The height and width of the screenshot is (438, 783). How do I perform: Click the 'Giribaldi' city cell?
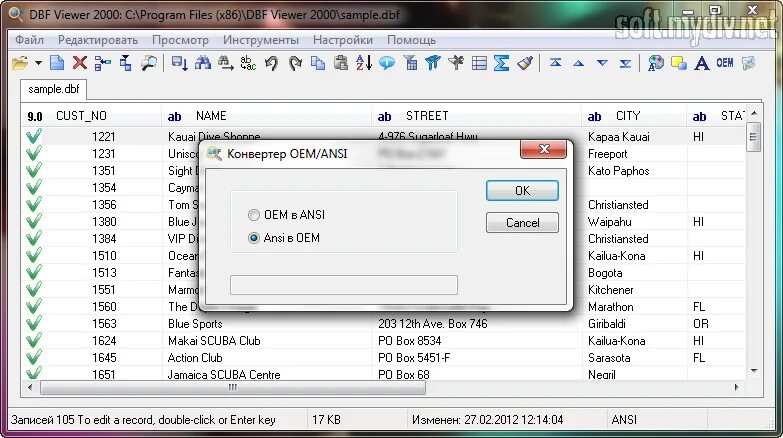[635, 324]
